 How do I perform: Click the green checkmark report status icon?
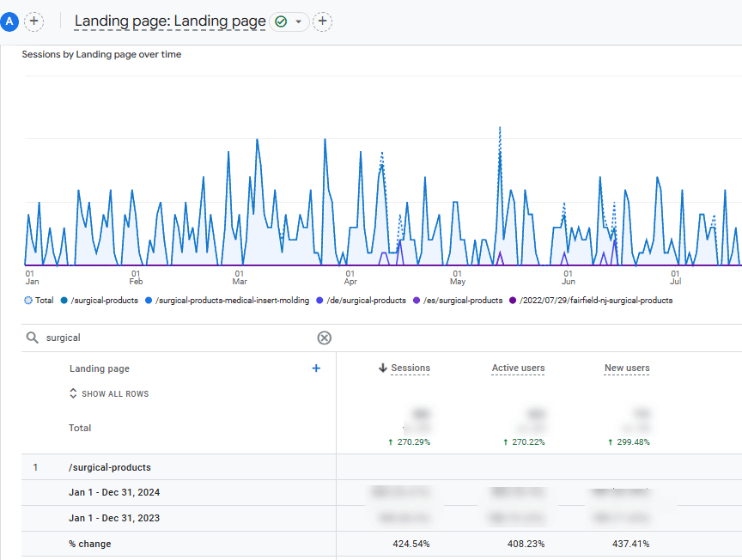coord(281,21)
